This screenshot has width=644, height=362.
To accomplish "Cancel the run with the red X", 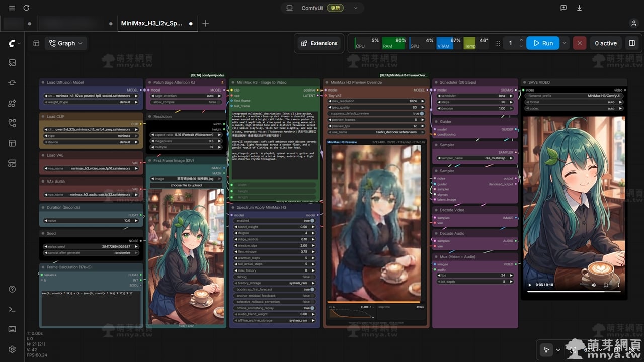I will click(579, 43).
